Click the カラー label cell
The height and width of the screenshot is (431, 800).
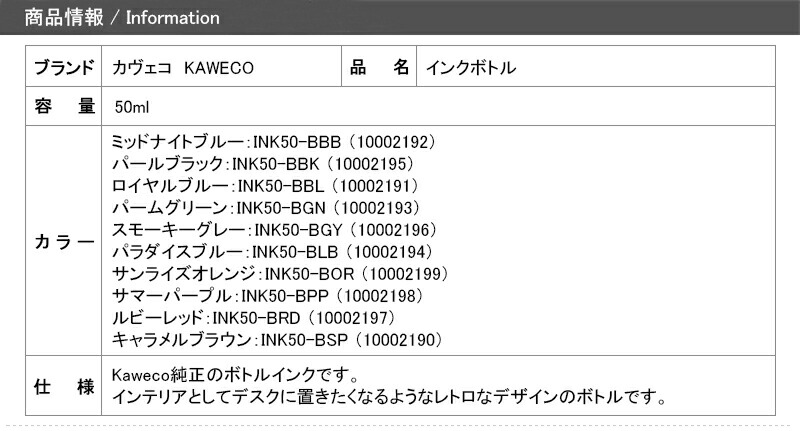64,241
